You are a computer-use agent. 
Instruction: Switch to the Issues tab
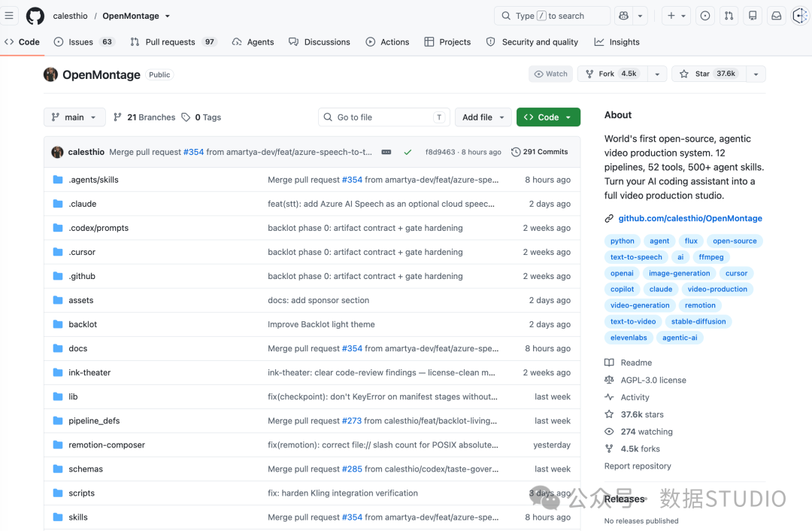(x=84, y=42)
